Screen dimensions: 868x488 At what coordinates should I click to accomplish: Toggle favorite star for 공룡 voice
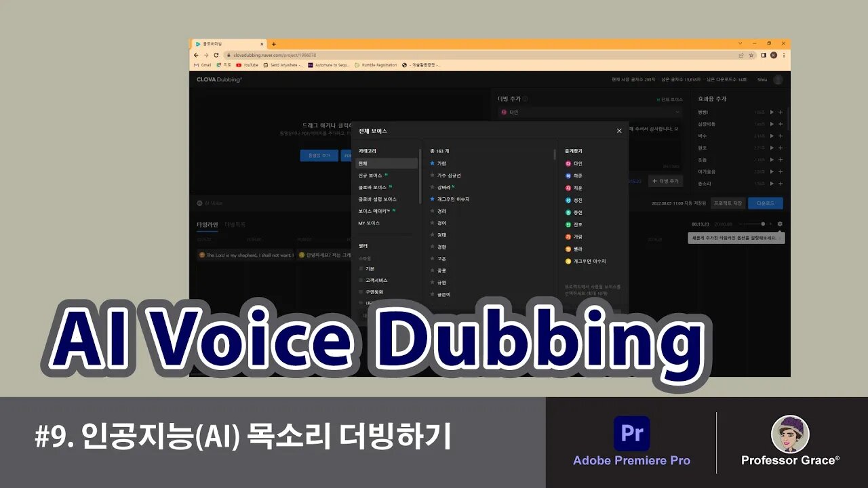click(432, 270)
